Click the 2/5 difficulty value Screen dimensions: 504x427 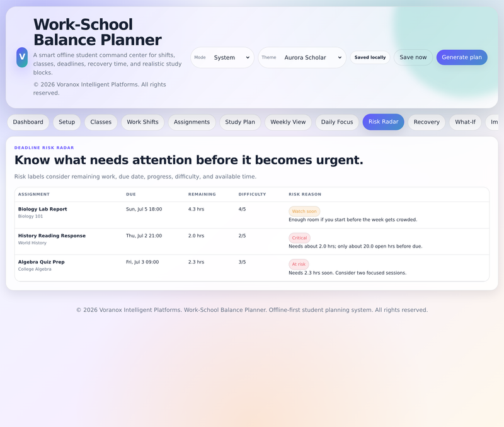(x=242, y=236)
